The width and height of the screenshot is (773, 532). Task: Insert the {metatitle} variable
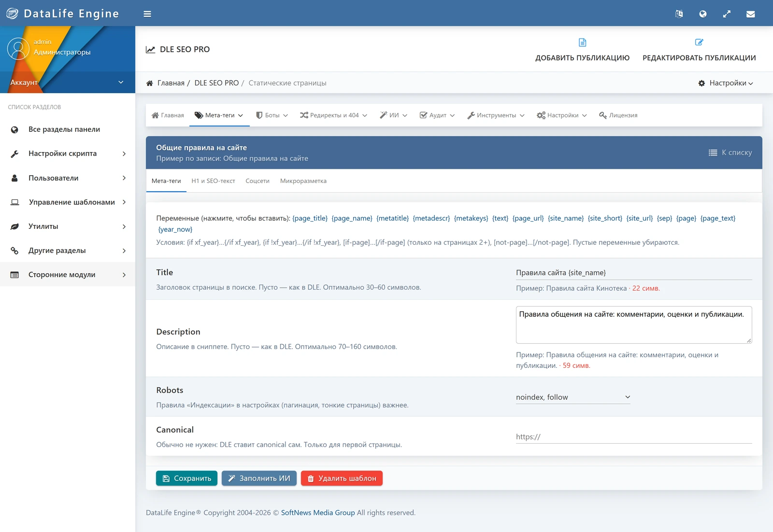coord(393,218)
